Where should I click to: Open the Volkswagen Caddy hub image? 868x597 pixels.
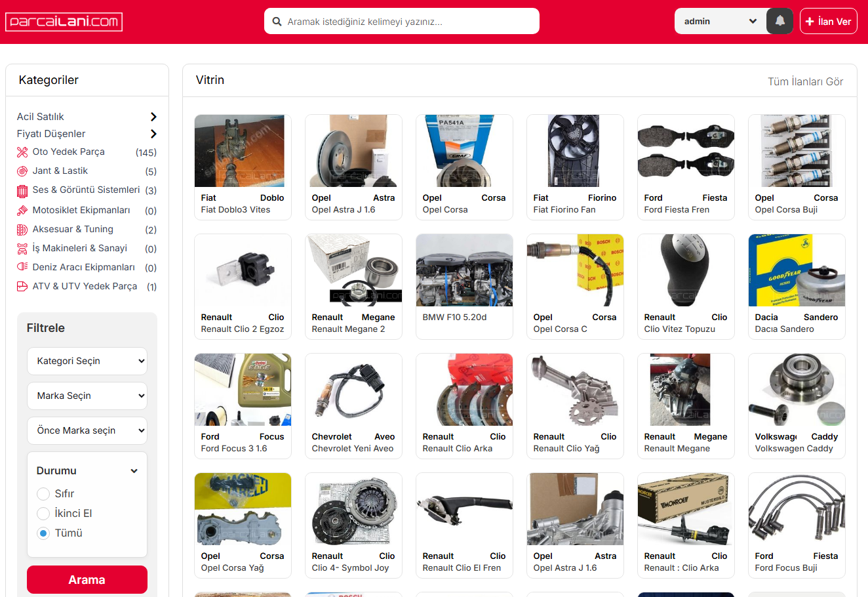[x=797, y=390]
